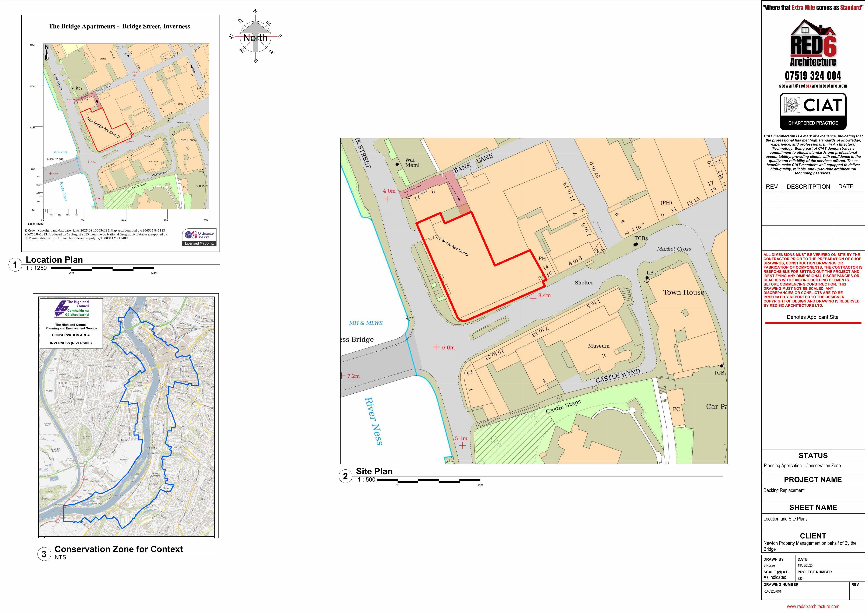
Task: Click the CIAT membership description paragraph
Action: (813, 155)
